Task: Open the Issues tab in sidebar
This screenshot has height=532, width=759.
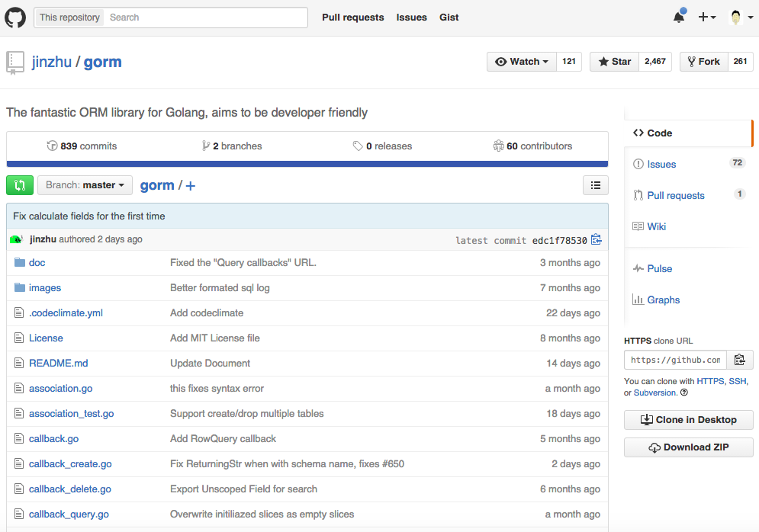Action: pos(688,165)
